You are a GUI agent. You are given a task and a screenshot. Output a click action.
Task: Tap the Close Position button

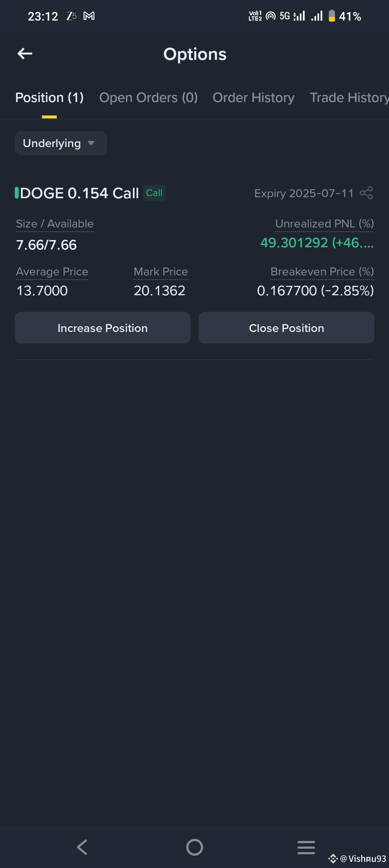point(286,328)
